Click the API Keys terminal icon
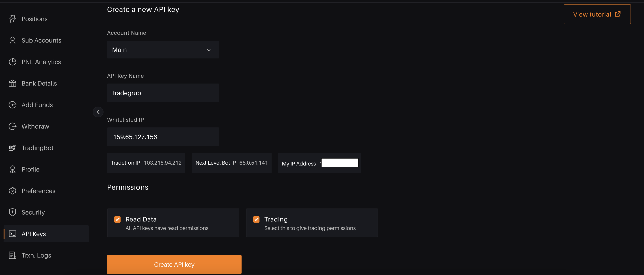644x275 pixels. 13,234
